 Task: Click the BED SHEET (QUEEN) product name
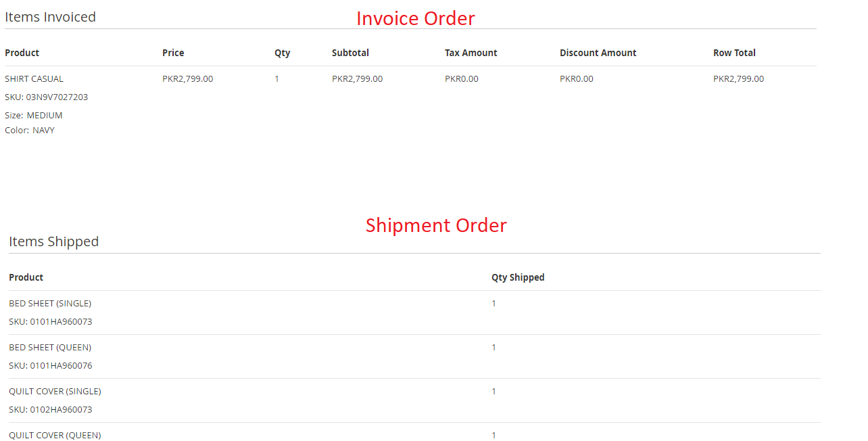click(50, 347)
